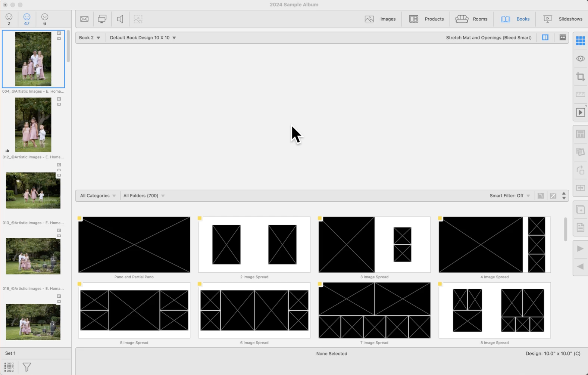The height and width of the screenshot is (375, 588).
Task: Click the thumbnail grid icon bottom left
Action: pyautogui.click(x=9, y=367)
